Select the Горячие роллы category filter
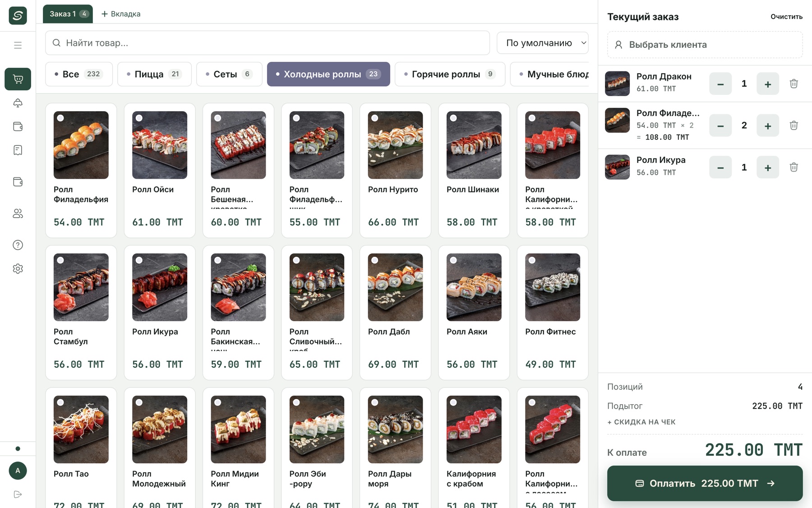812x508 pixels. click(x=450, y=74)
